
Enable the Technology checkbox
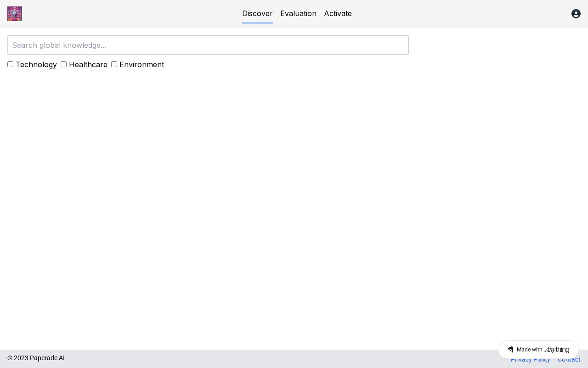[10, 64]
